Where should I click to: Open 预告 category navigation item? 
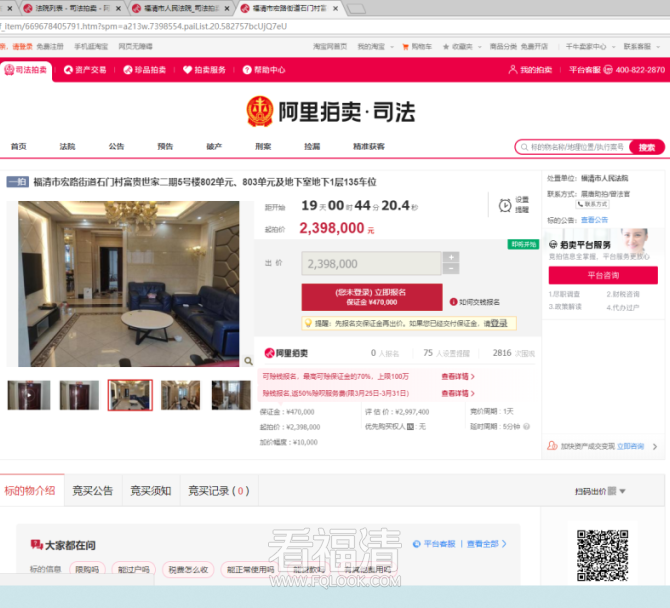pyautogui.click(x=165, y=147)
